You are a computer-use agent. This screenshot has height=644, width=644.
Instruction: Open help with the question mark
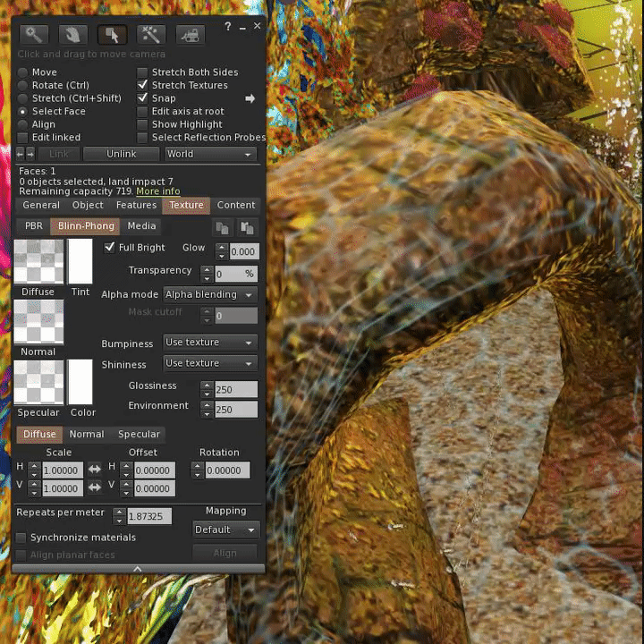click(x=228, y=27)
